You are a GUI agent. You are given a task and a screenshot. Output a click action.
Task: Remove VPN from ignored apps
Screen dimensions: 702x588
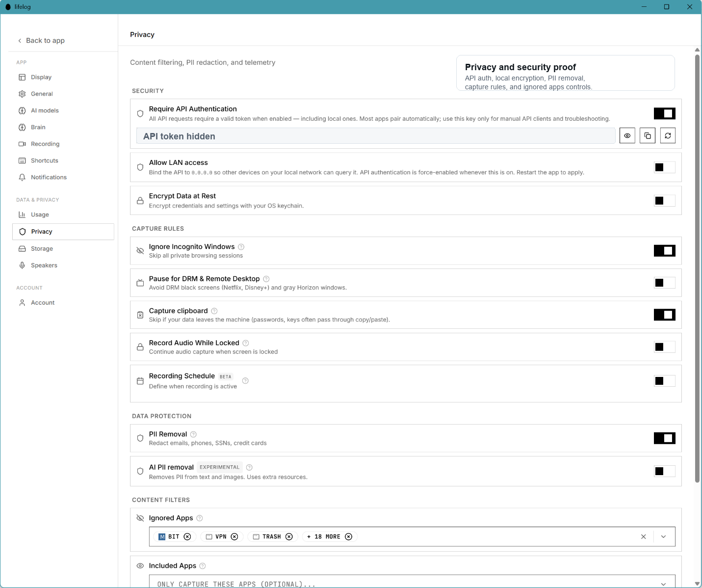coord(234,536)
